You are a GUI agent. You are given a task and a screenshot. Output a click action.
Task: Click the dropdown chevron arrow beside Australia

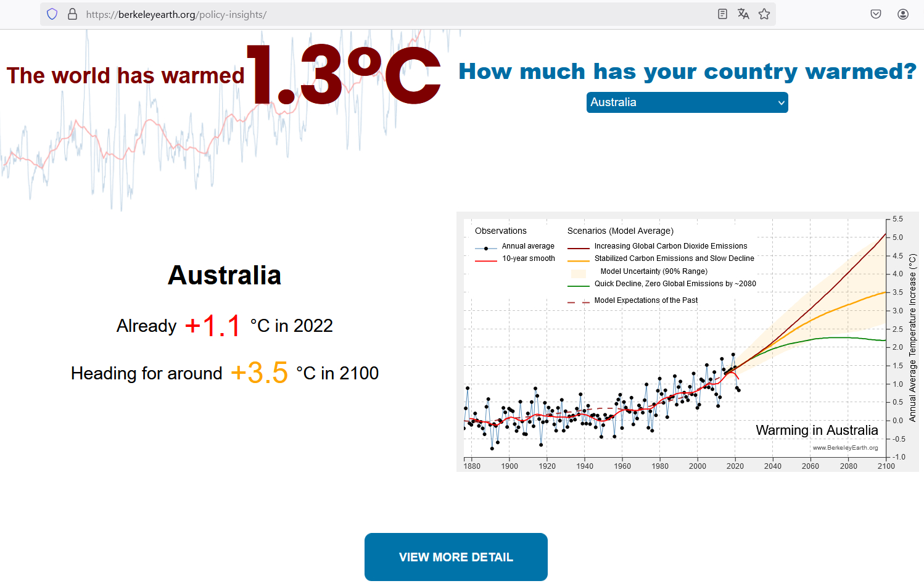click(782, 103)
